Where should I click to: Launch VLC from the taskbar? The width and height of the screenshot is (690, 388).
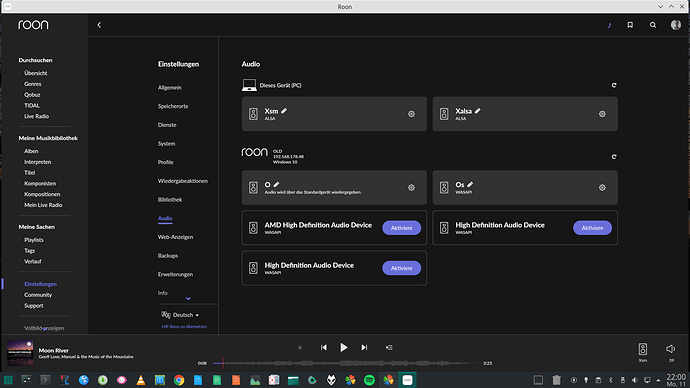141,380
